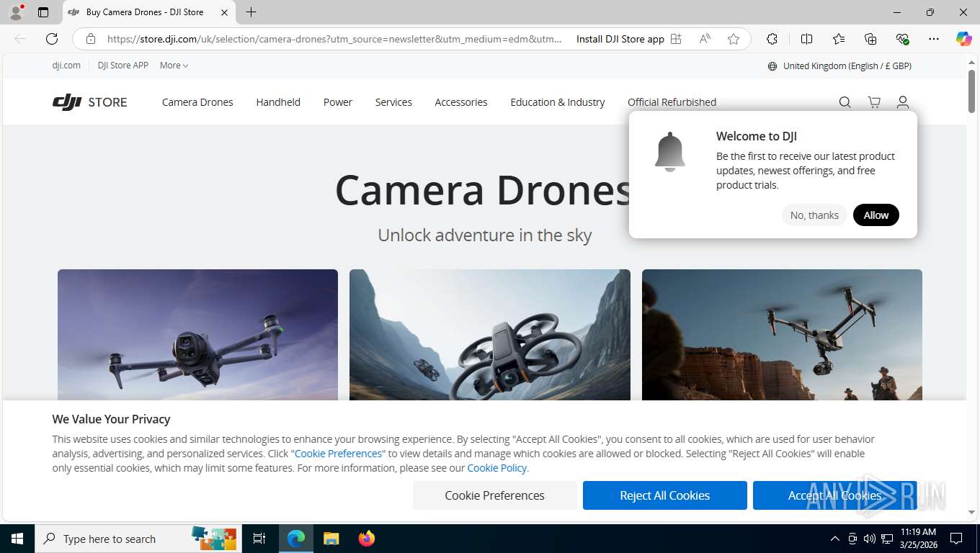Open United Kingdom region selector

click(839, 66)
